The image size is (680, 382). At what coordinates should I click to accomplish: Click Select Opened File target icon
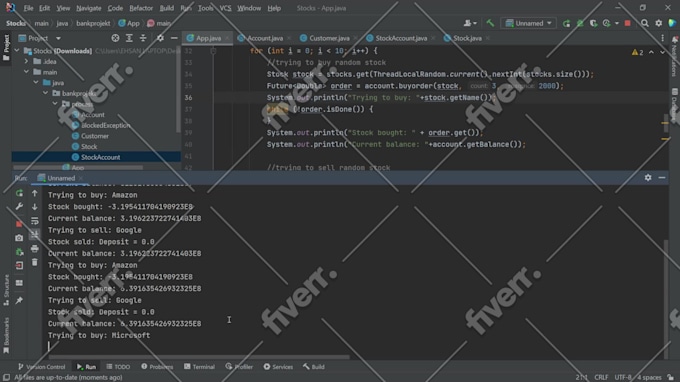(x=115, y=38)
